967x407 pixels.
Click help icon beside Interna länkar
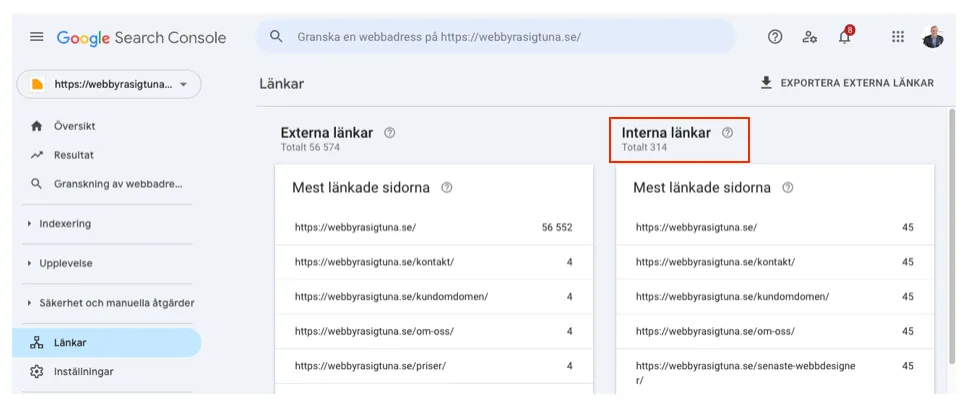[727, 133]
